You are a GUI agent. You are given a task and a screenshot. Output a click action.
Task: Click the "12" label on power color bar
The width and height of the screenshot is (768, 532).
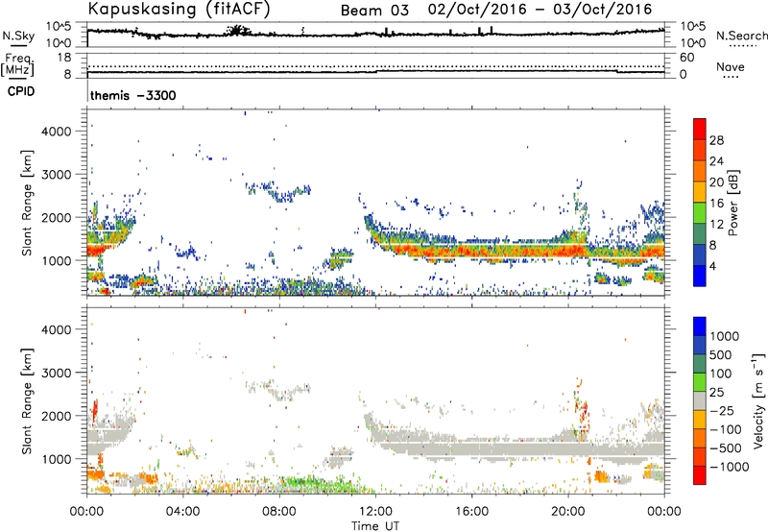pos(716,225)
